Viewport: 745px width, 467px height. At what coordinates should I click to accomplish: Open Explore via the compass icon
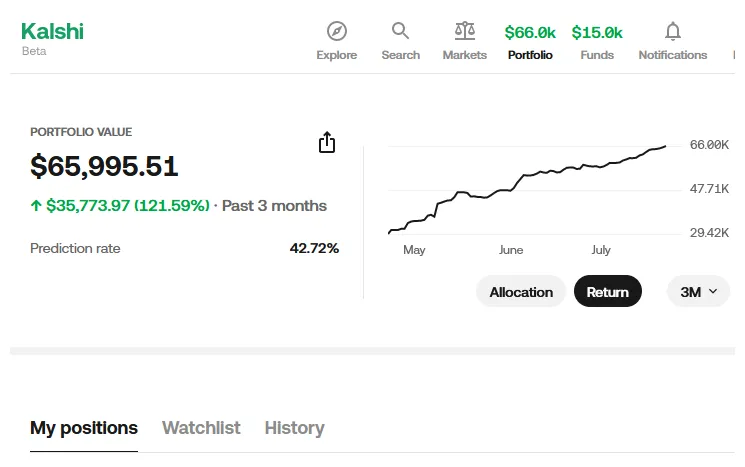[337, 31]
